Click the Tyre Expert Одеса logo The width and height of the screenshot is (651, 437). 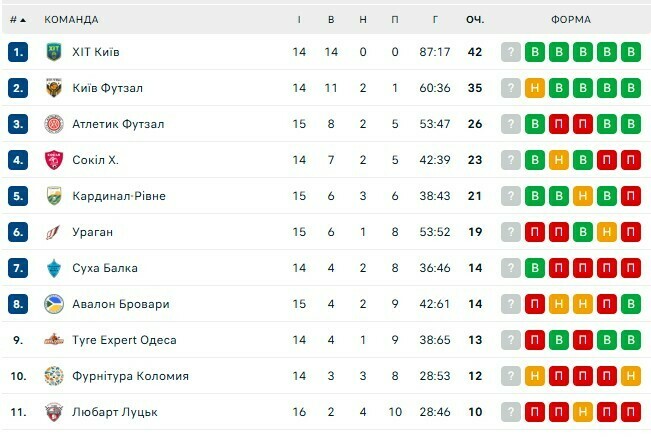pyautogui.click(x=54, y=340)
